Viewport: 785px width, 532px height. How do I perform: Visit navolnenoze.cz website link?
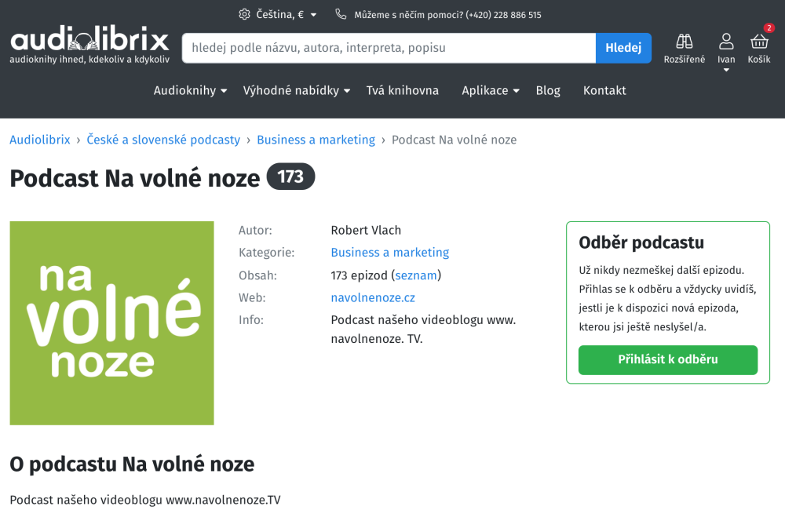point(373,298)
